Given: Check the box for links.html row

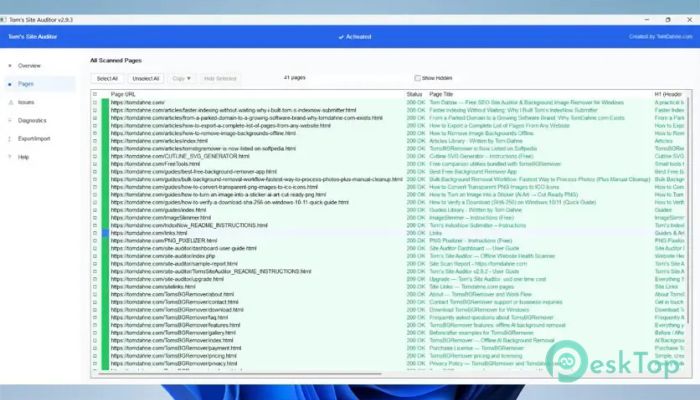Looking at the screenshot, I should click(95, 233).
